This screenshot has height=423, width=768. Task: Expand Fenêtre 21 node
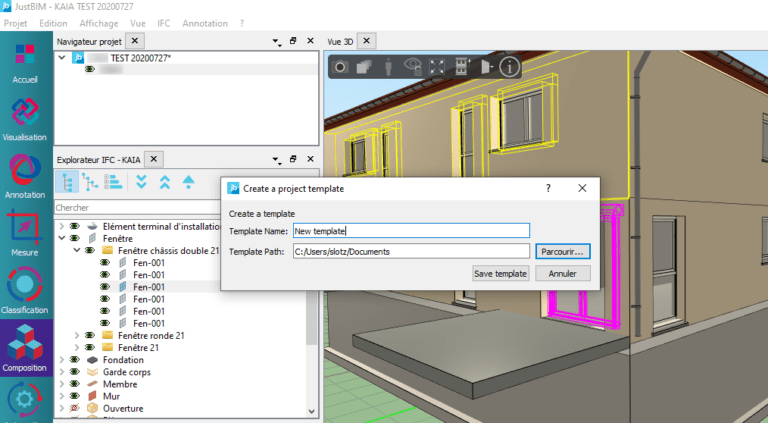point(77,348)
